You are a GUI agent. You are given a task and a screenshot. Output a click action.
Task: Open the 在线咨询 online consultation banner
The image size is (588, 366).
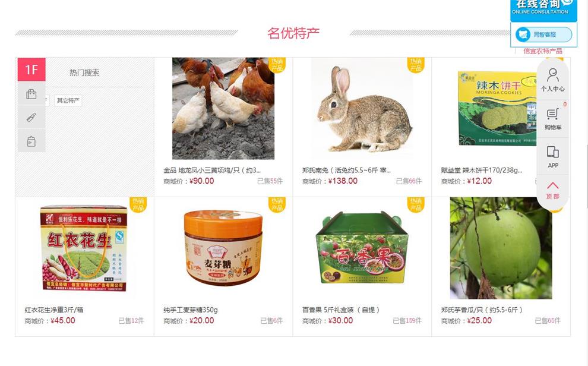[543, 10]
